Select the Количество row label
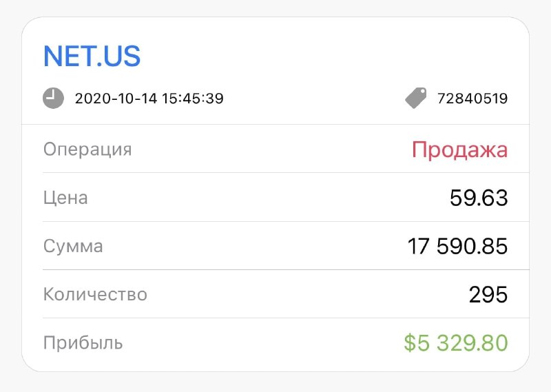 (95, 294)
